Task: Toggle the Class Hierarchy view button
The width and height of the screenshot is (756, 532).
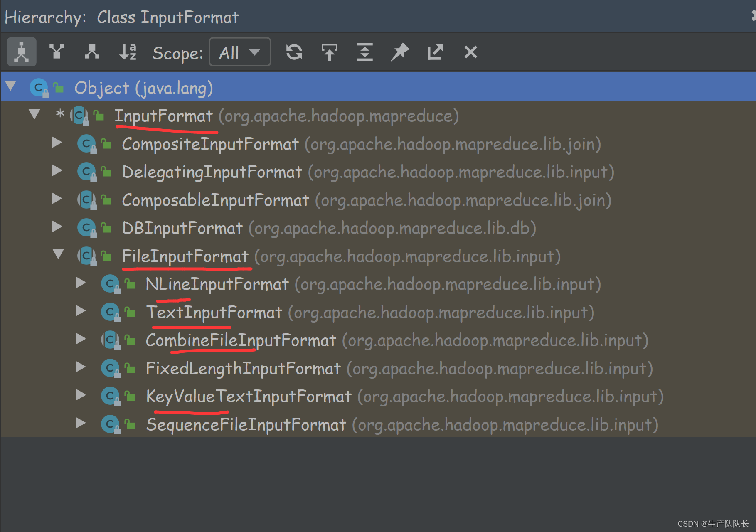Action: click(x=22, y=52)
